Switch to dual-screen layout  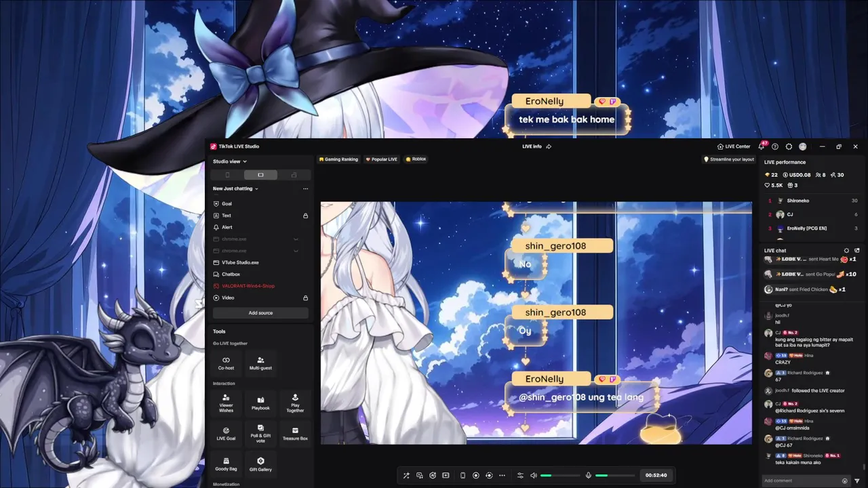(294, 175)
